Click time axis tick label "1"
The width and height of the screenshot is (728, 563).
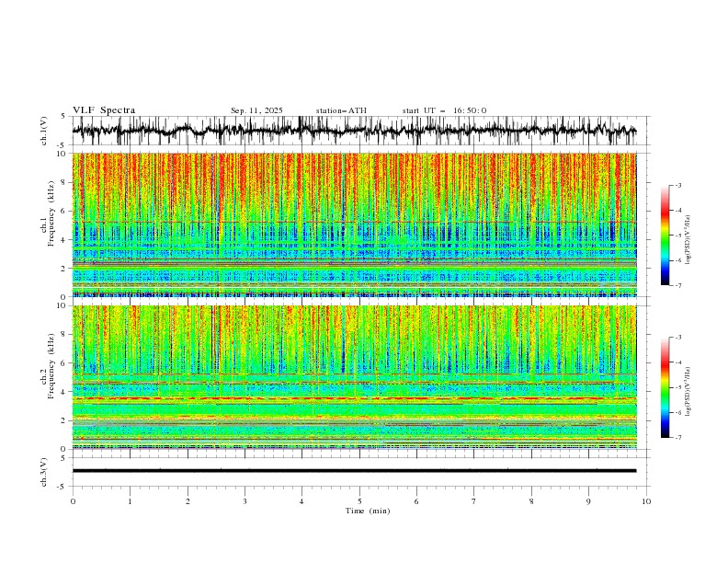pyautogui.click(x=130, y=501)
